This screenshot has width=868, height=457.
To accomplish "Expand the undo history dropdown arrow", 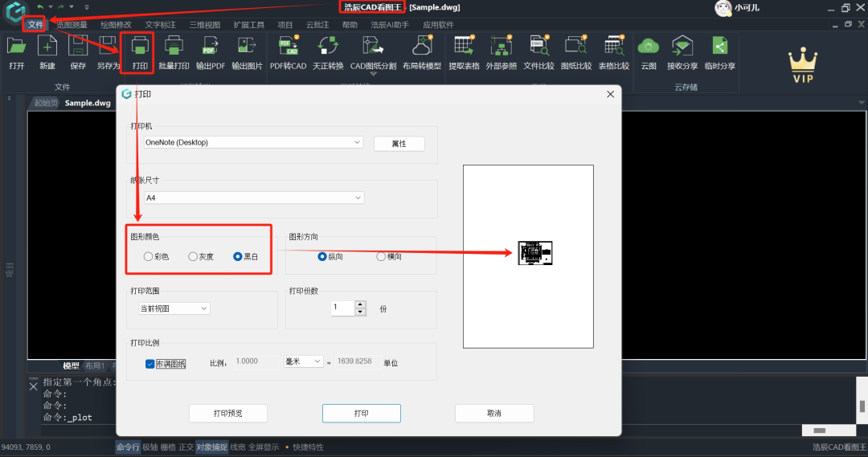I will (x=51, y=6).
